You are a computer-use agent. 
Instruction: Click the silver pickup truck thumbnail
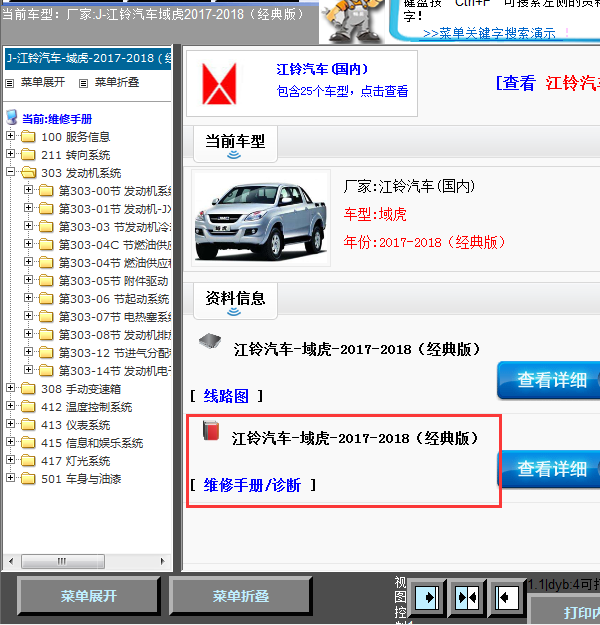[261, 218]
